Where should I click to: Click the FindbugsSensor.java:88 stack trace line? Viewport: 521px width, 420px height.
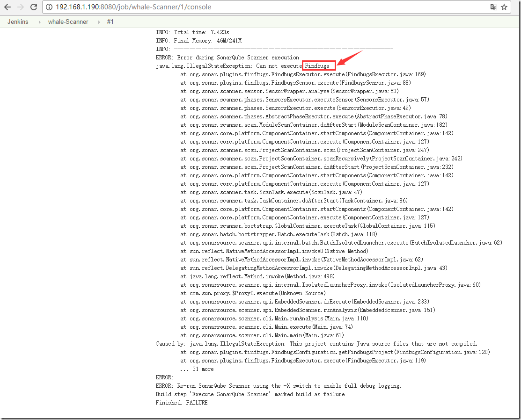296,83
